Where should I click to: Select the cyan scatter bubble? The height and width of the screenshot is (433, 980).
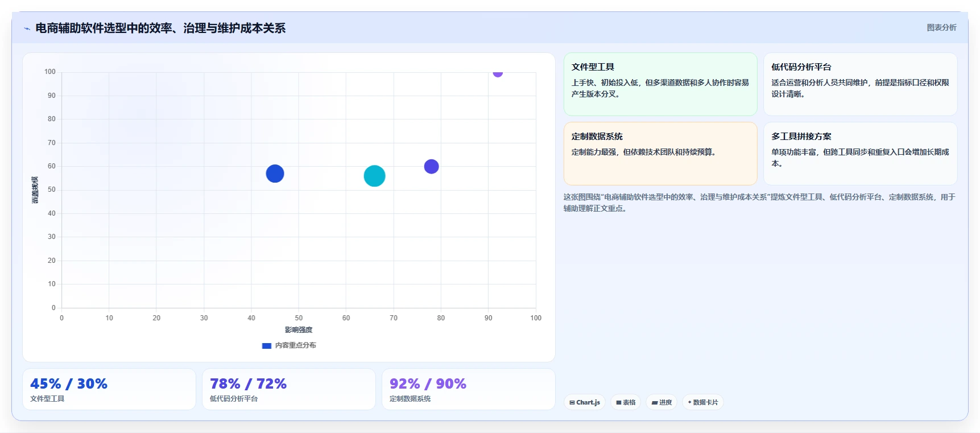click(374, 176)
